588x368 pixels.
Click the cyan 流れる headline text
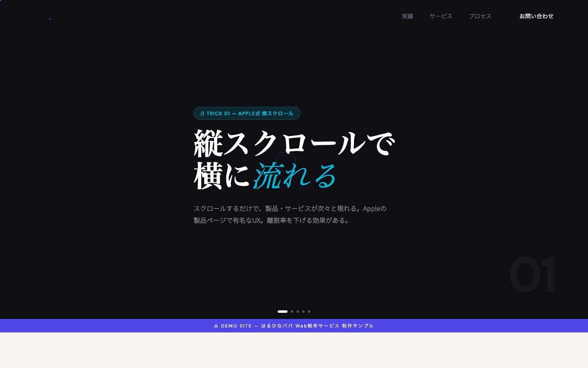tap(295, 175)
